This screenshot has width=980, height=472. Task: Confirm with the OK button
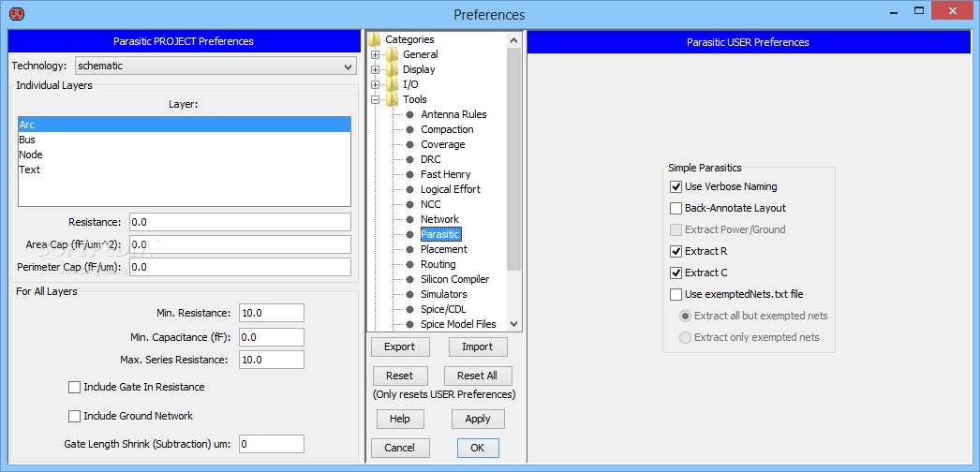point(478,448)
